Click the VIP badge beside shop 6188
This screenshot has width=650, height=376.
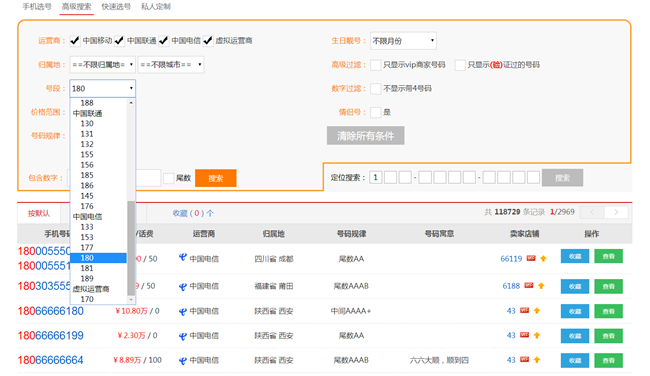529,285
